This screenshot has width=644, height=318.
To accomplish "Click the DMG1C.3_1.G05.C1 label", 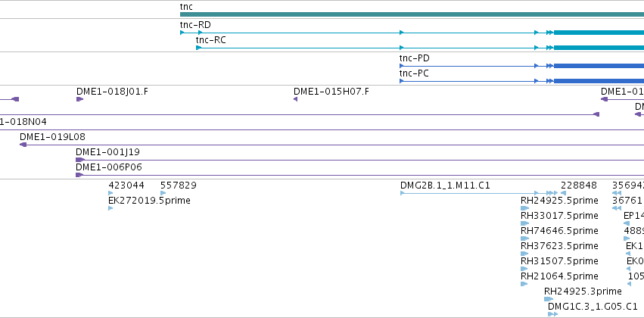I will tap(593, 307).
